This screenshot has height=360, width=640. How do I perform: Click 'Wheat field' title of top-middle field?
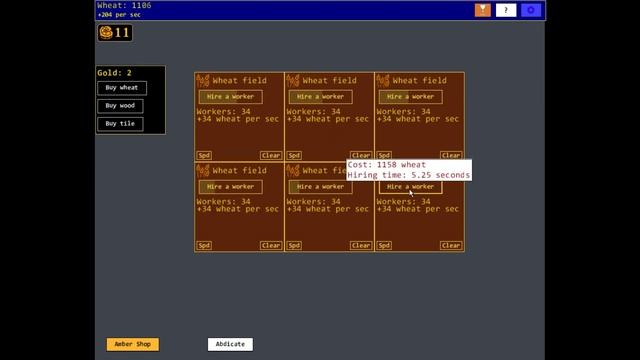pos(329,80)
